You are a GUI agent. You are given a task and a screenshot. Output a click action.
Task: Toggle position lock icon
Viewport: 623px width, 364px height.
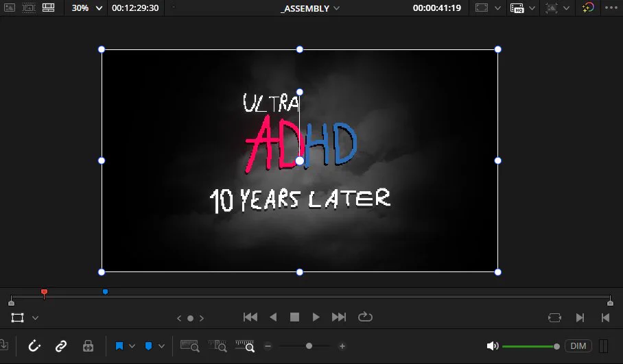[88, 346]
